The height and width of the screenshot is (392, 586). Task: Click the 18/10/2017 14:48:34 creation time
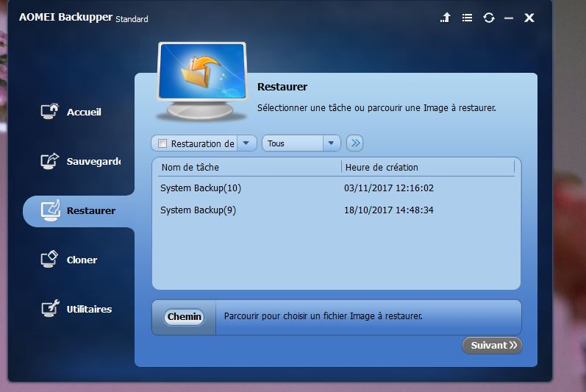tap(389, 210)
